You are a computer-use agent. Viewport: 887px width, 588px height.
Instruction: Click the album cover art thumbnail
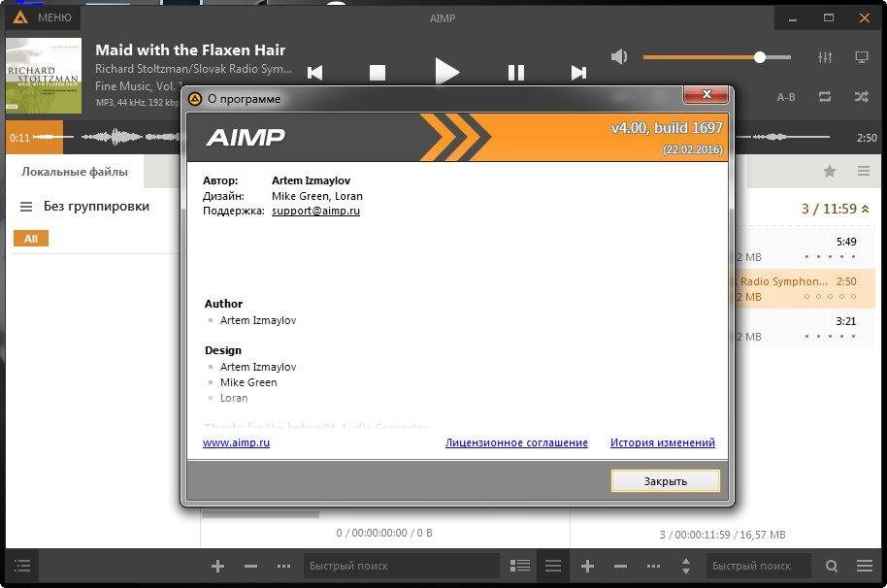(44, 76)
